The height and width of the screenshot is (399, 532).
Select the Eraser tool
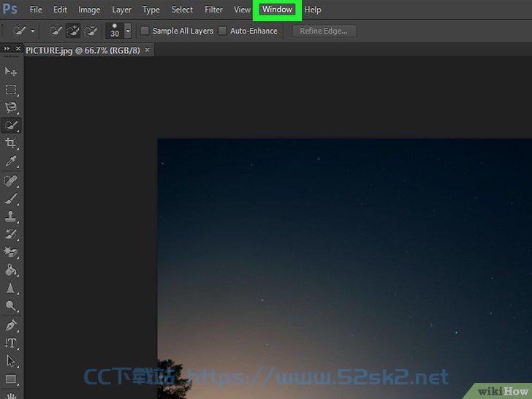point(10,251)
